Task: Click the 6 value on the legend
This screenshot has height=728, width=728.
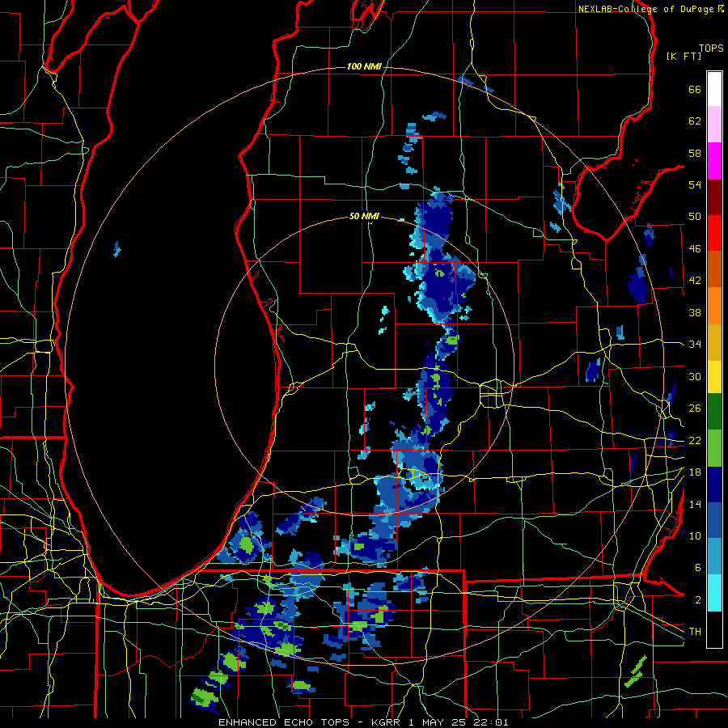Action: click(697, 568)
